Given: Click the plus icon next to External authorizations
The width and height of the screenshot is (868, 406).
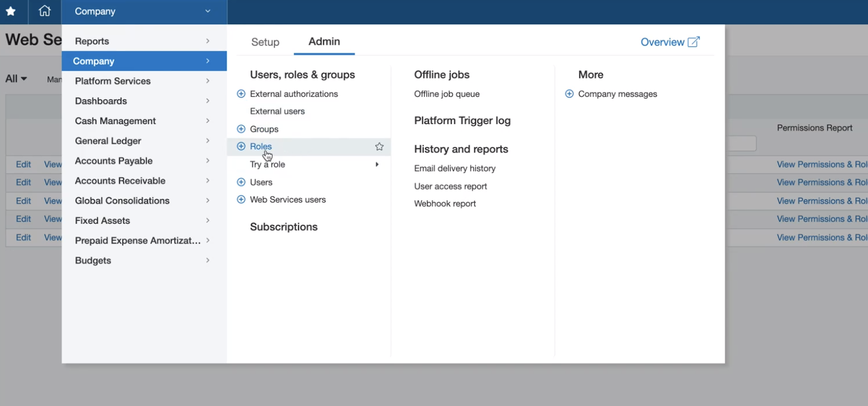Looking at the screenshot, I should point(241,94).
